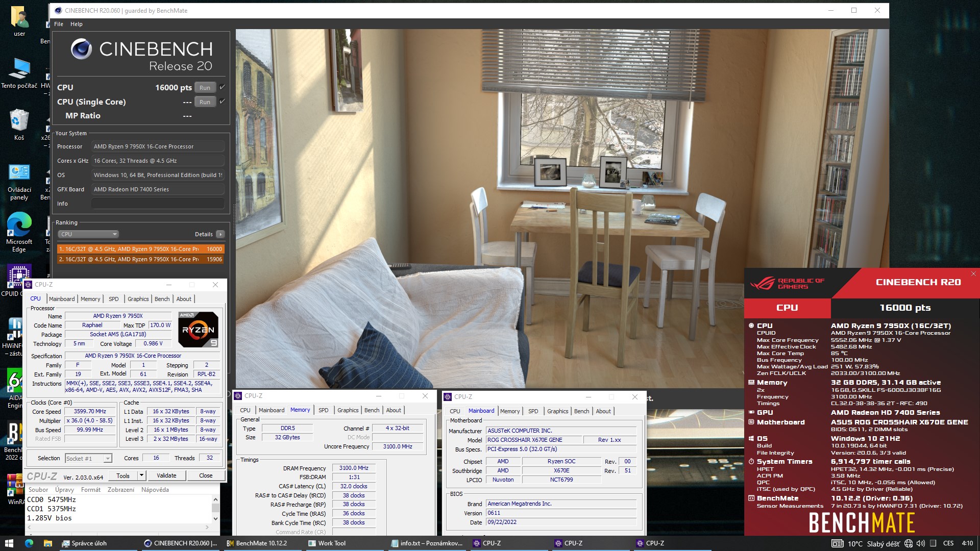
Task: Click the Notepad scroll down arrow
Action: tap(215, 518)
